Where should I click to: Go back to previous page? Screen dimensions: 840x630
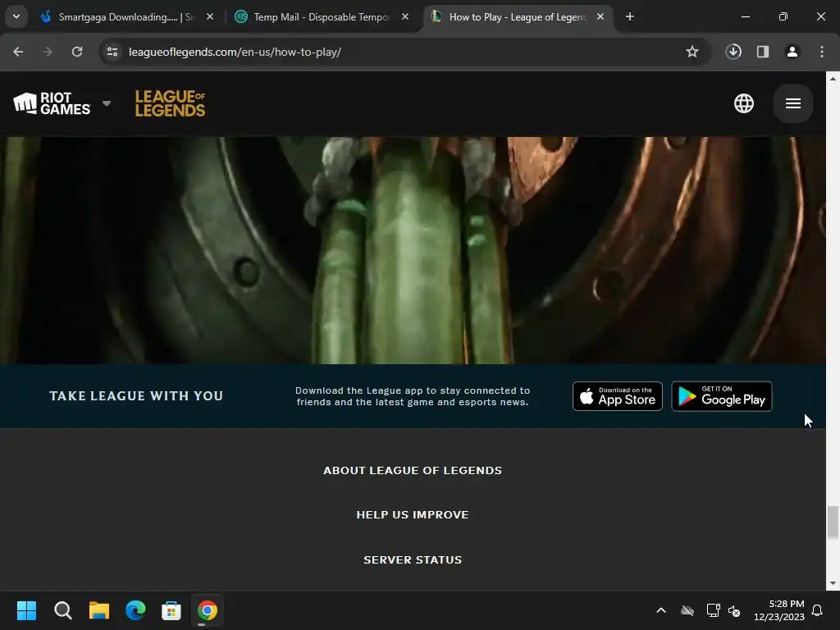tap(18, 52)
